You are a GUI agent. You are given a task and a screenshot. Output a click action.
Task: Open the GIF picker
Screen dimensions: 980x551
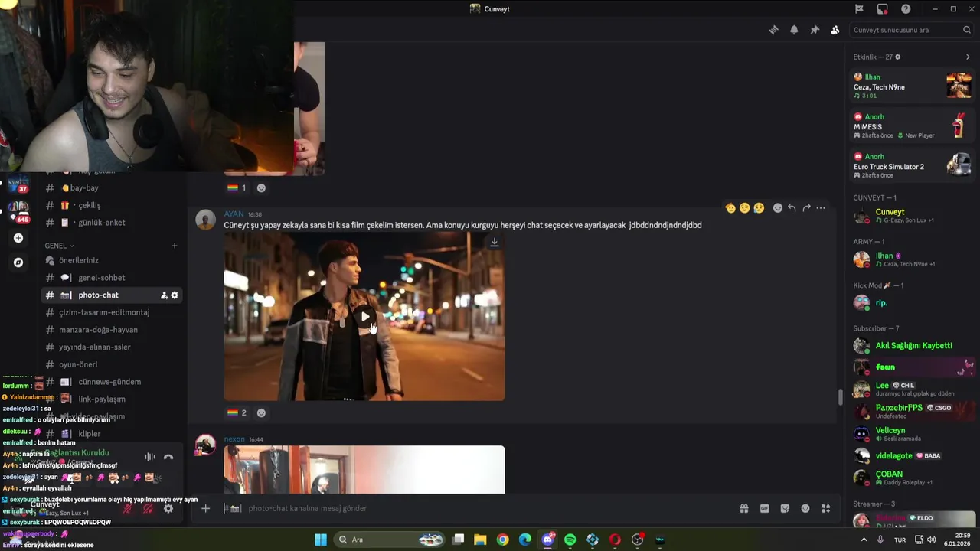(764, 508)
